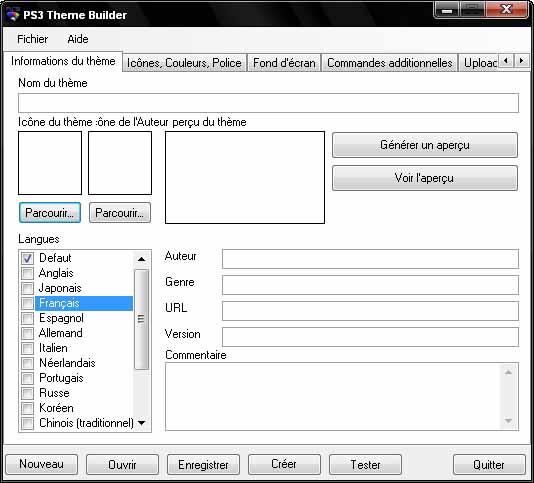The width and height of the screenshot is (534, 483).
Task: Focus the Nom du thème field
Action: click(268, 103)
